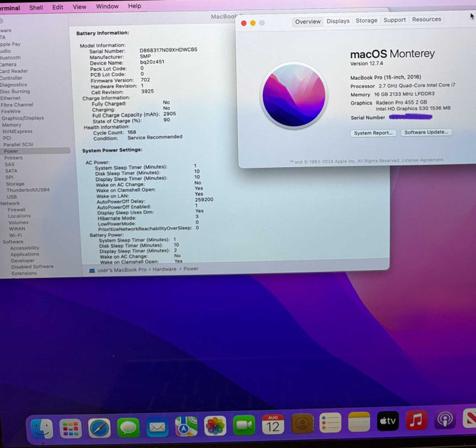The width and height of the screenshot is (476, 448).
Task: Launch FaceTime from the Dock
Action: click(244, 425)
